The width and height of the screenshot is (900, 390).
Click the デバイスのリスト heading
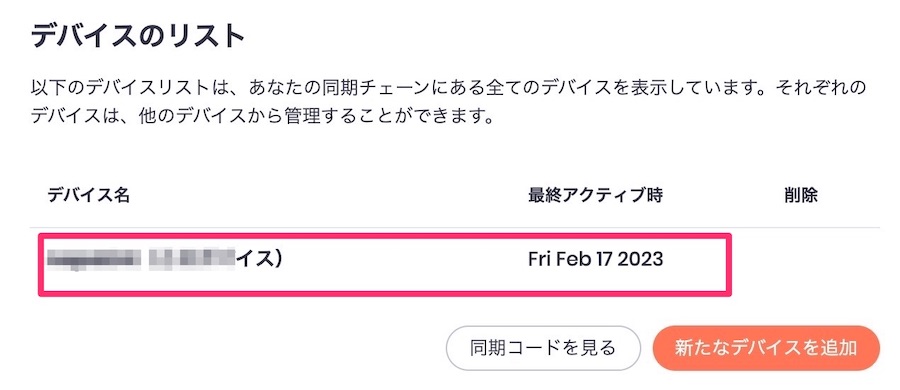tap(138, 37)
